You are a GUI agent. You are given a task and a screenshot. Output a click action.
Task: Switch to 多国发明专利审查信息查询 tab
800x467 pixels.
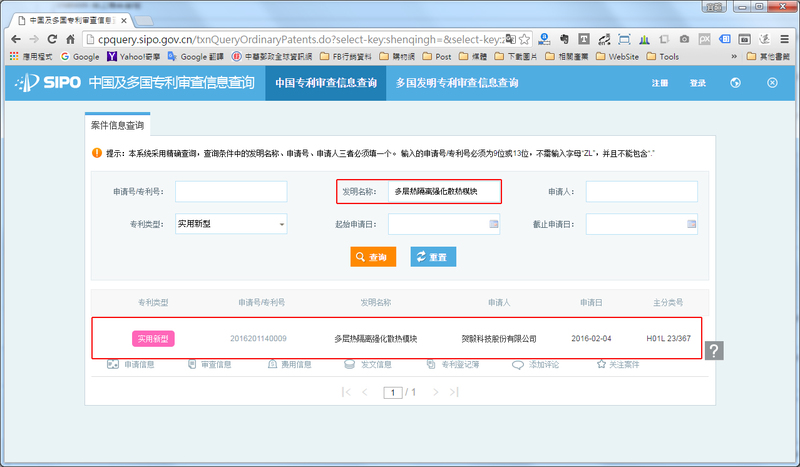(x=457, y=83)
